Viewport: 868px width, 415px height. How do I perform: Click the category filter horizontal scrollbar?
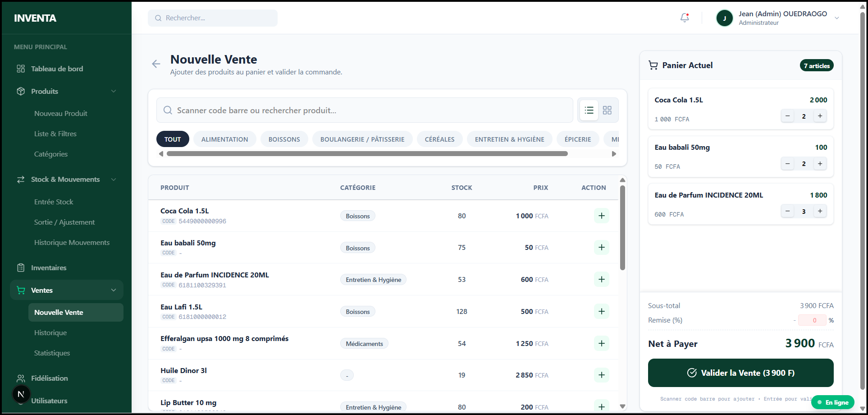point(367,154)
